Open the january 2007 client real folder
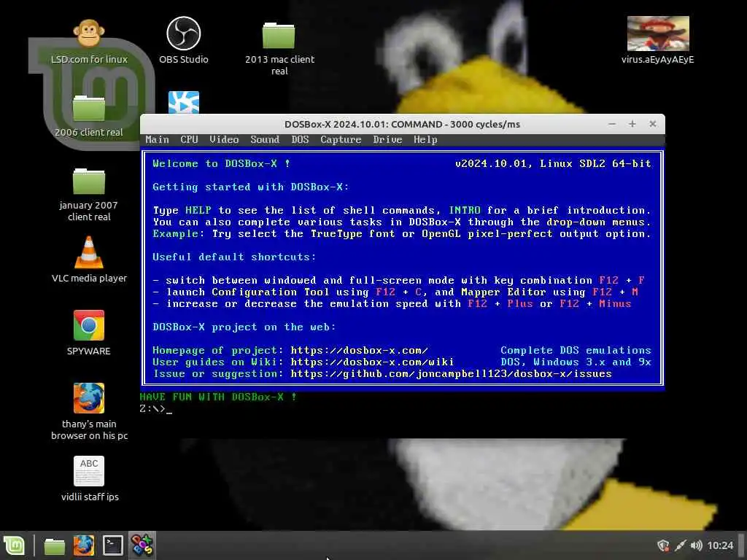747x560 pixels. [x=88, y=182]
